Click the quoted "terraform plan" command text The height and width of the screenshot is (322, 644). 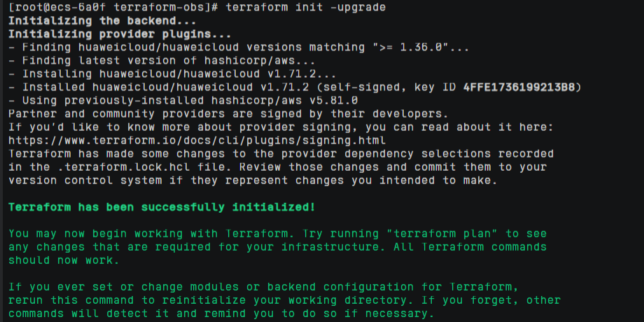tap(440, 233)
